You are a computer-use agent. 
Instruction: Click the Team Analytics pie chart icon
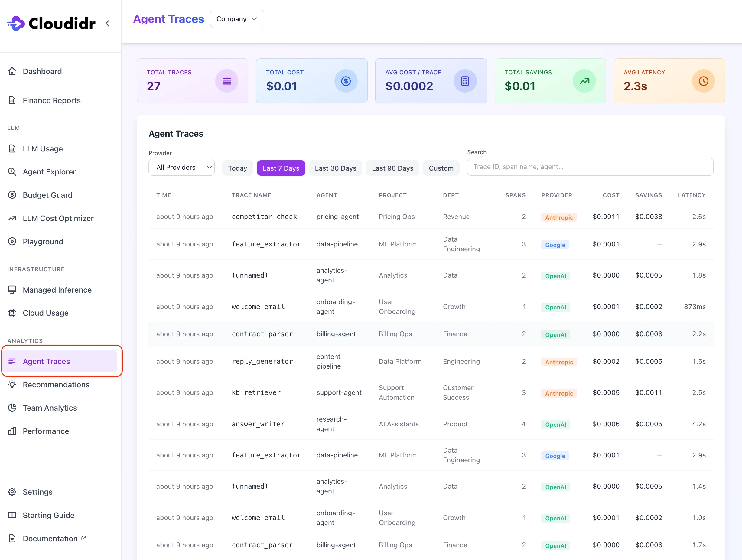point(12,408)
